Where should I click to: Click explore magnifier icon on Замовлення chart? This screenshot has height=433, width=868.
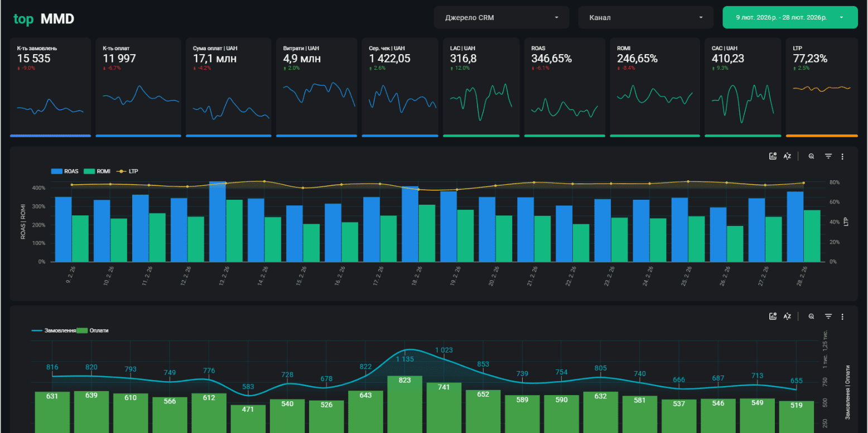pyautogui.click(x=811, y=316)
